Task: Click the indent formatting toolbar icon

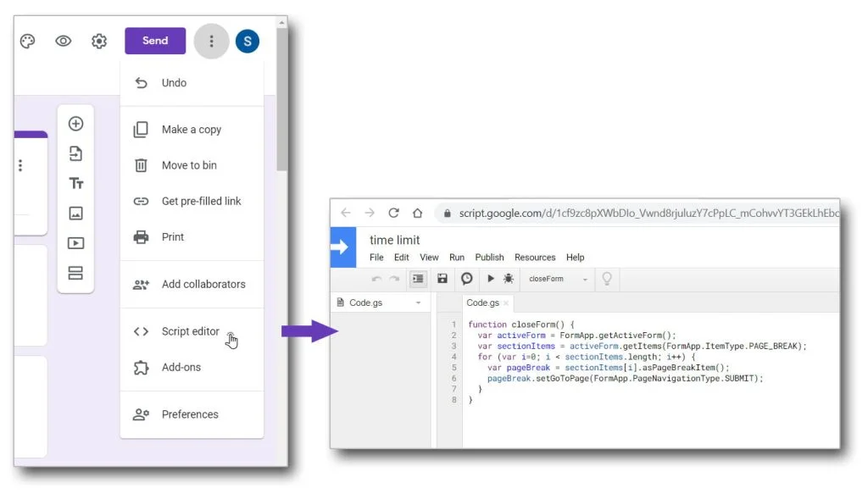Action: (418, 279)
